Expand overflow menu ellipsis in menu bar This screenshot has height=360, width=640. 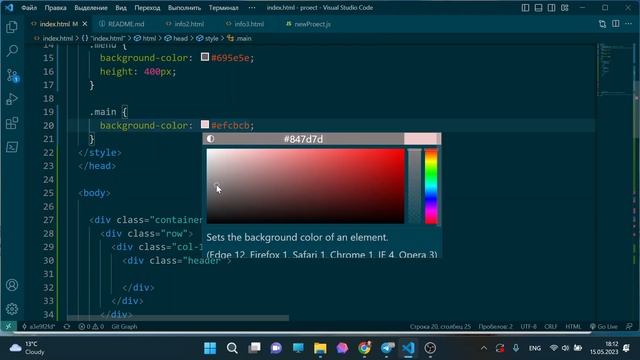[252, 8]
